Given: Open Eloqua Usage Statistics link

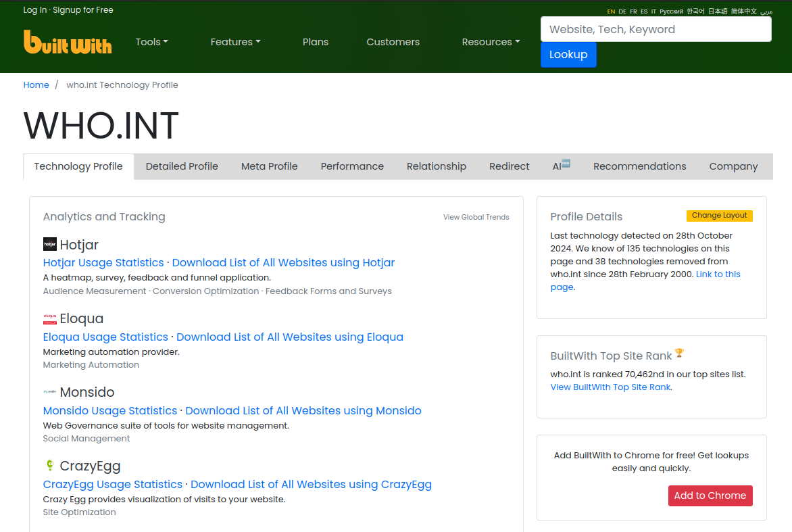Looking at the screenshot, I should point(105,337).
